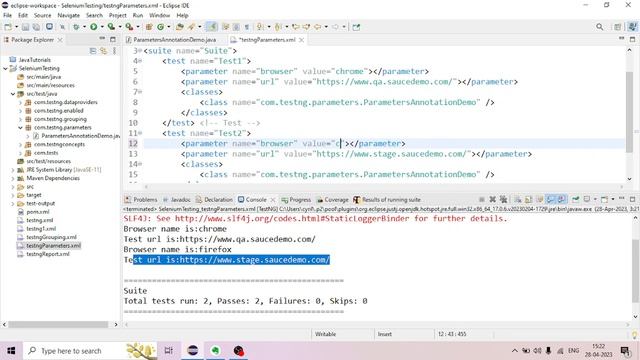Click the green Run button icon
The height and width of the screenshot is (360, 640).
click(93, 27)
